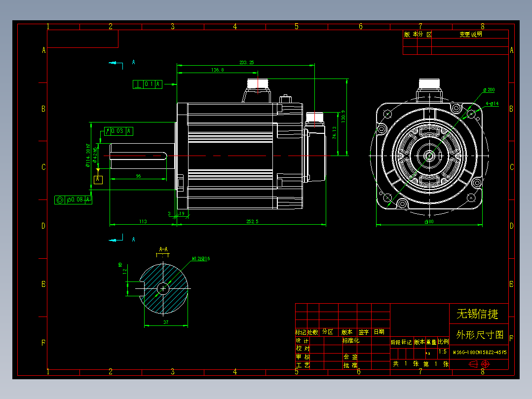Select the concentricity tolerance frame ø0.08 A
Image resolution: width=532 pixels, height=399 pixels.
pyautogui.click(x=73, y=199)
